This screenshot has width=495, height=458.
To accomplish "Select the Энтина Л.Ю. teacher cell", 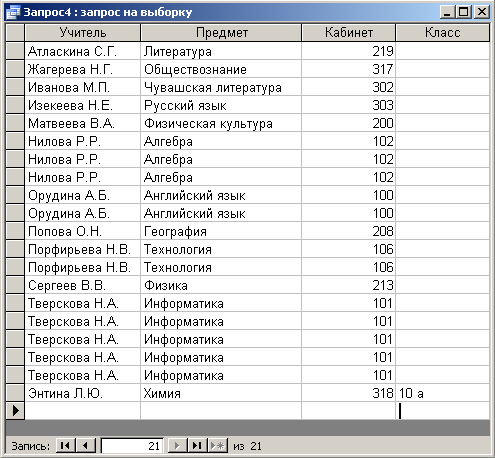I will point(83,393).
